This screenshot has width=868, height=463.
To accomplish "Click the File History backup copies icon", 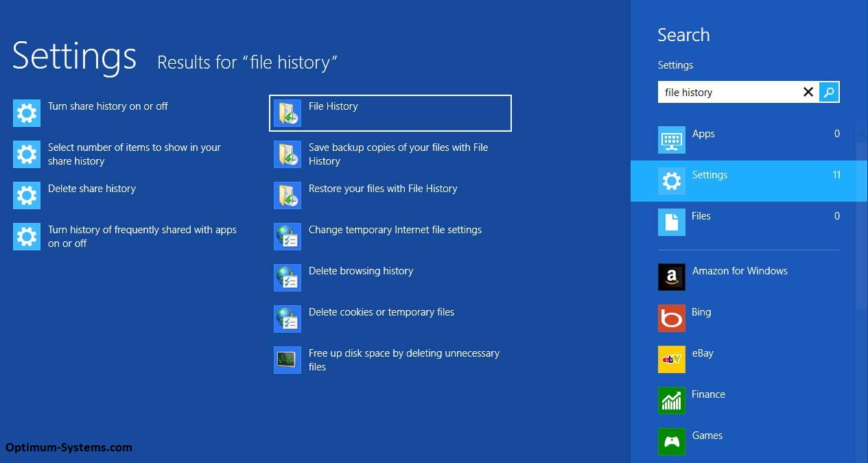I will 288,154.
